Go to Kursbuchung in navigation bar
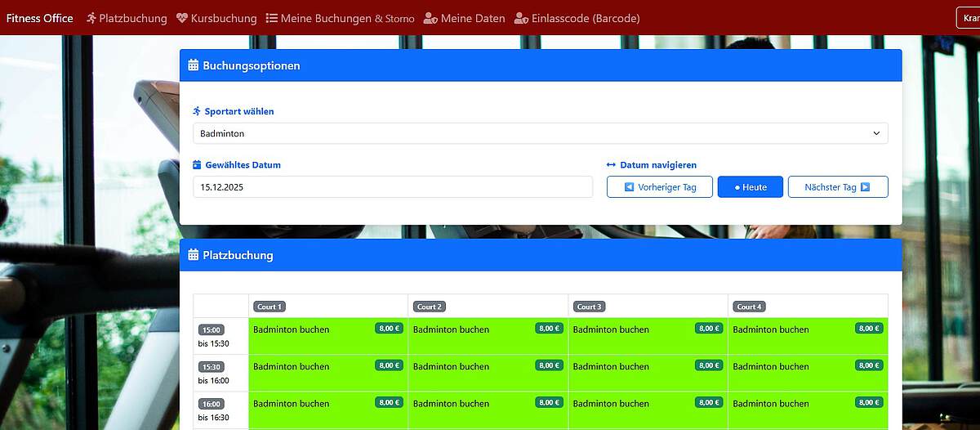Screen dimensions: 980x430 (223, 18)
